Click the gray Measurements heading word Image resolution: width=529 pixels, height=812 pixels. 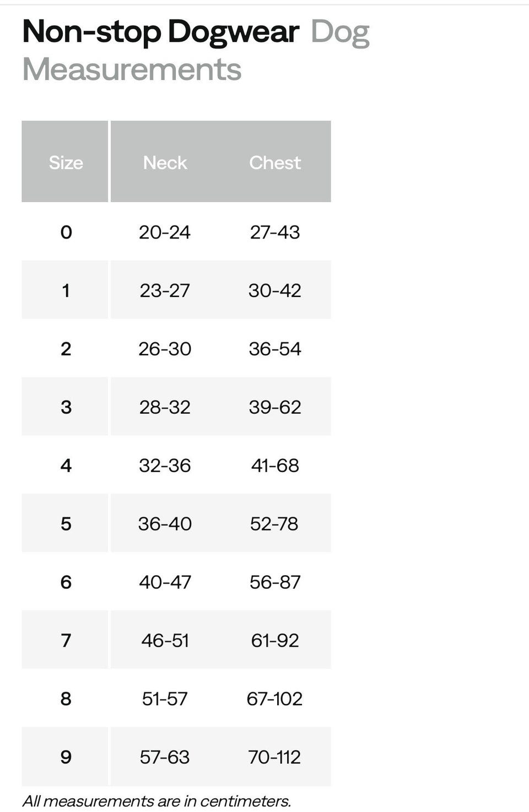pyautogui.click(x=132, y=69)
